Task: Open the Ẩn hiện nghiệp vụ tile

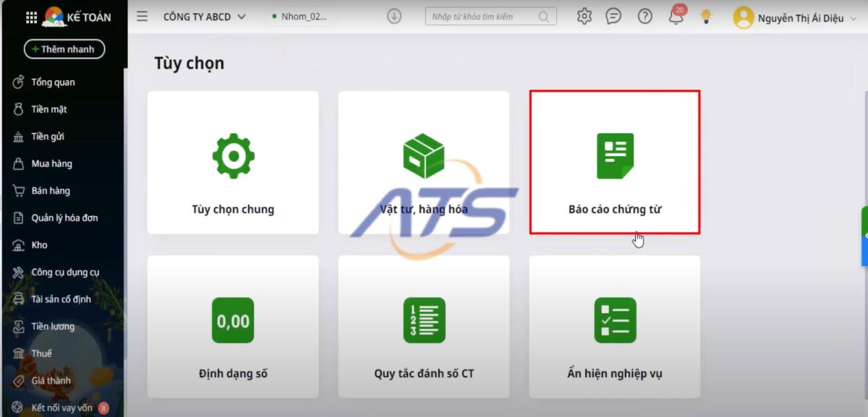Action: point(615,327)
